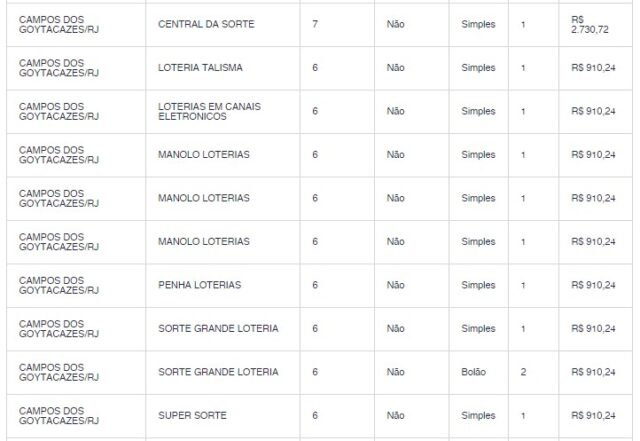640x441 pixels.
Task: Select prize value in SUPER SORTE row
Action: 593,416
